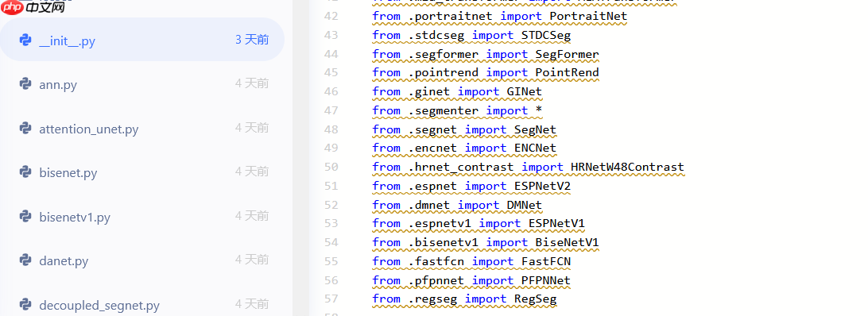Screen dimensions: 868x316
Task: Select attention_unet.py in the file list
Action: [x=142, y=129]
